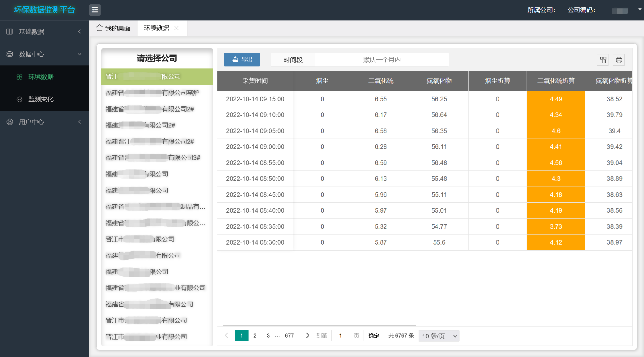
Task: Open the top-right account dropdown arrow
Action: [640, 9]
